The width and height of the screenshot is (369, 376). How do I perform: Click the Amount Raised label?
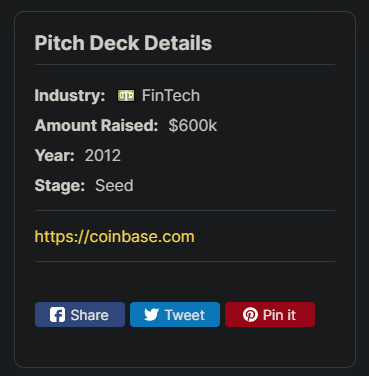pos(96,126)
